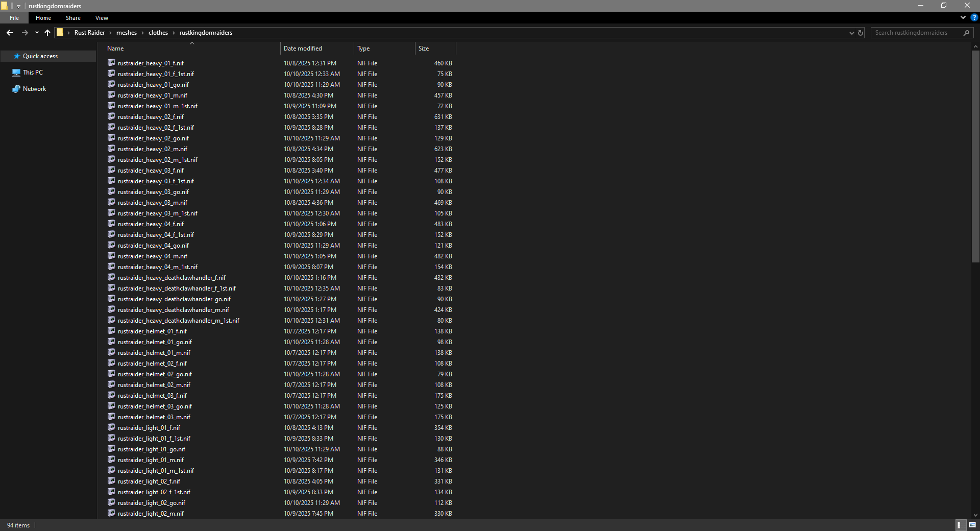This screenshot has height=531, width=980.
Task: Click rustkingdomraiders breadcrumb segment
Action: [x=206, y=33]
